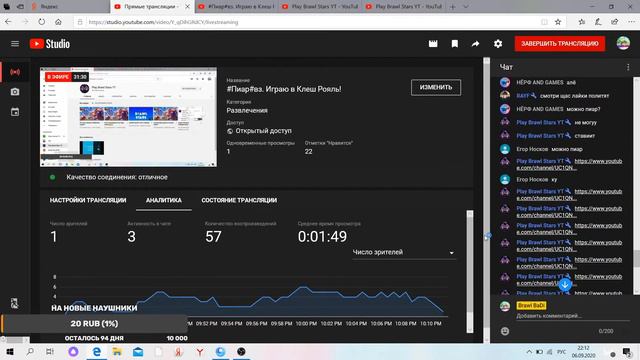This screenshot has height=360, width=640.
Task: Share the stream using the arrow icon
Action: point(476,44)
